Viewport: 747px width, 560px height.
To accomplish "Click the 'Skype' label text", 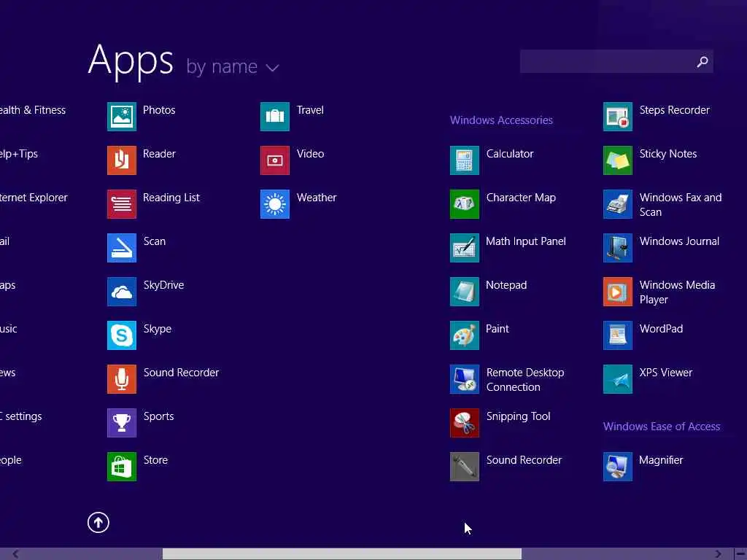I will pyautogui.click(x=158, y=330).
